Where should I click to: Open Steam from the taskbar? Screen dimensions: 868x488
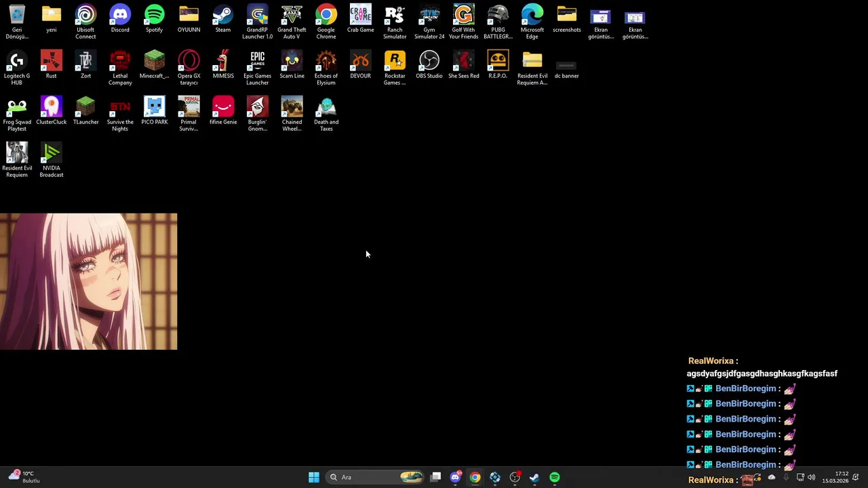(x=534, y=477)
